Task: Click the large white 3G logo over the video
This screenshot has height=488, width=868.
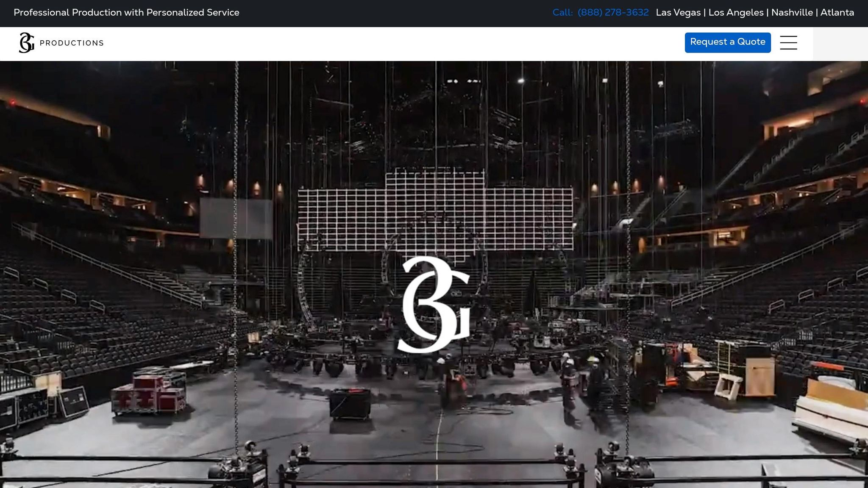Action: [434, 305]
